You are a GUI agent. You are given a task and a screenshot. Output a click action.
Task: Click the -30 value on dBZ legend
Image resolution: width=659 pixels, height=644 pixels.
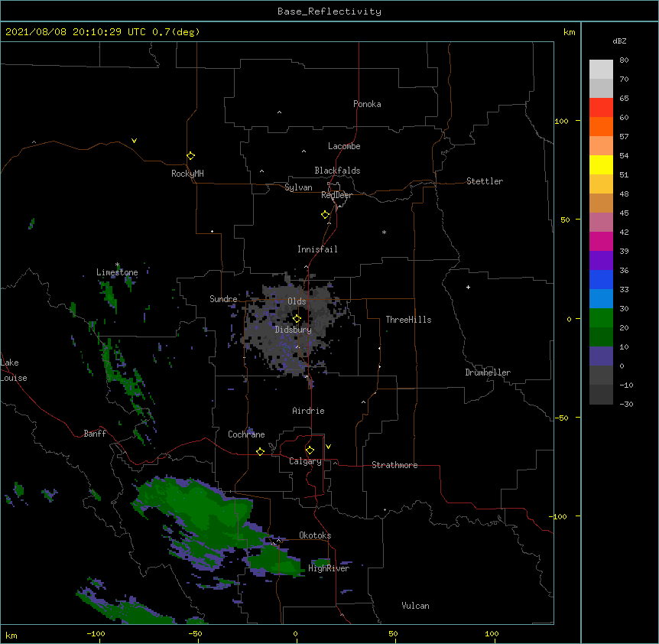tap(626, 404)
